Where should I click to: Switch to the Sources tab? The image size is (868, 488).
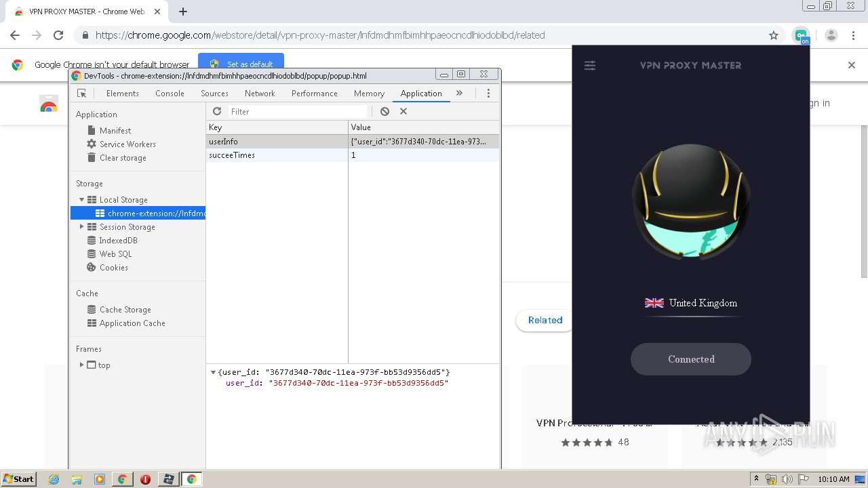214,94
